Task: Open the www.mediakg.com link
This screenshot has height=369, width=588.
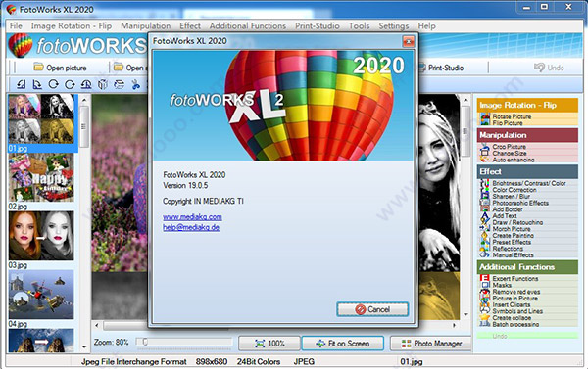Action: [x=192, y=217]
